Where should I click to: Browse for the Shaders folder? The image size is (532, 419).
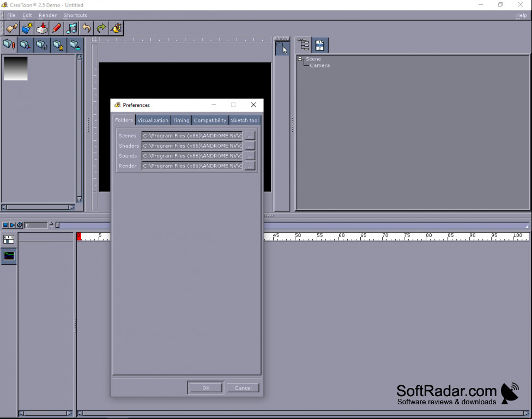pyautogui.click(x=250, y=146)
